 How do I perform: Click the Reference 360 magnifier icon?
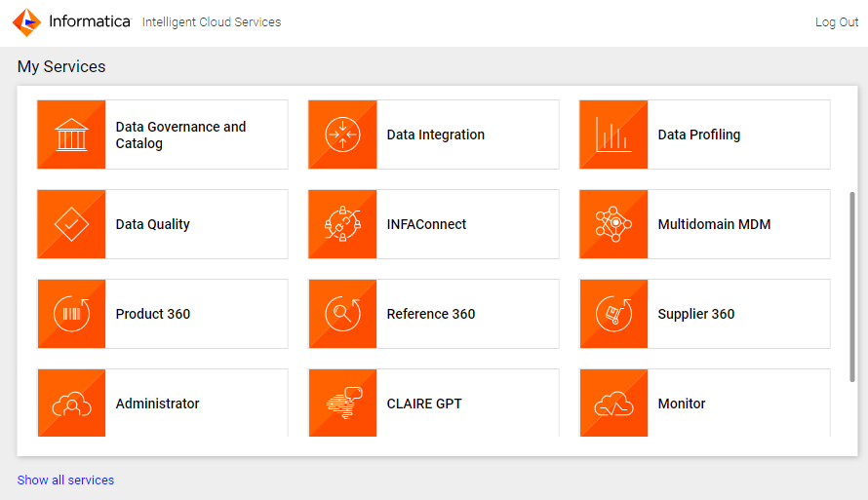click(x=342, y=314)
